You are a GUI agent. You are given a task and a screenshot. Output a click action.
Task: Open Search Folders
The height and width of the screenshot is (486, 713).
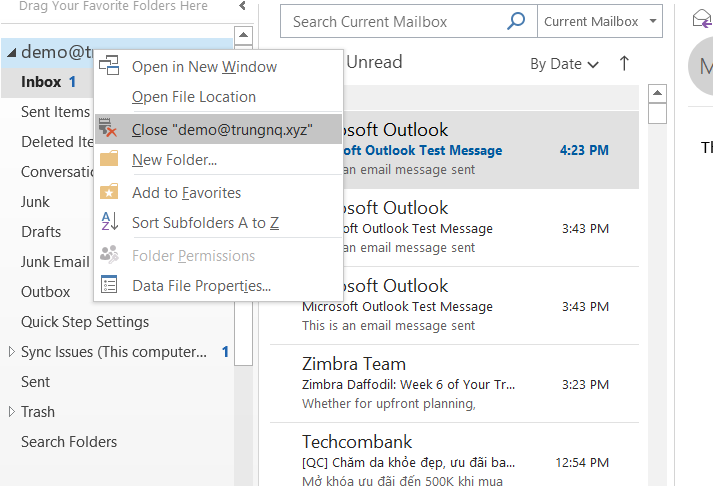[x=69, y=442]
